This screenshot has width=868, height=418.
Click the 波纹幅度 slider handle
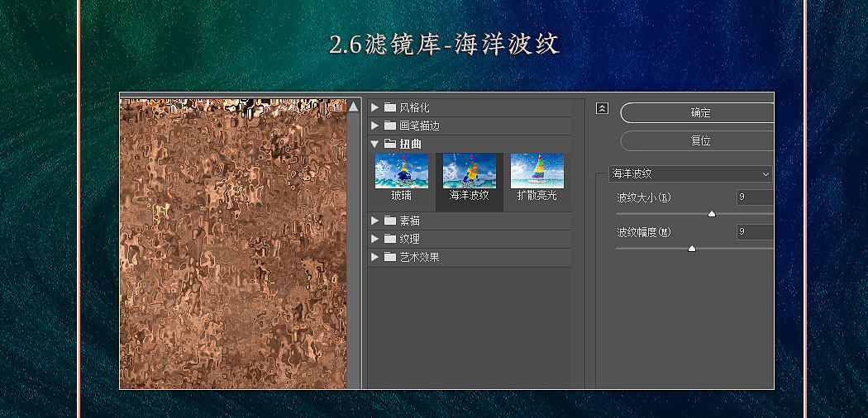point(691,249)
